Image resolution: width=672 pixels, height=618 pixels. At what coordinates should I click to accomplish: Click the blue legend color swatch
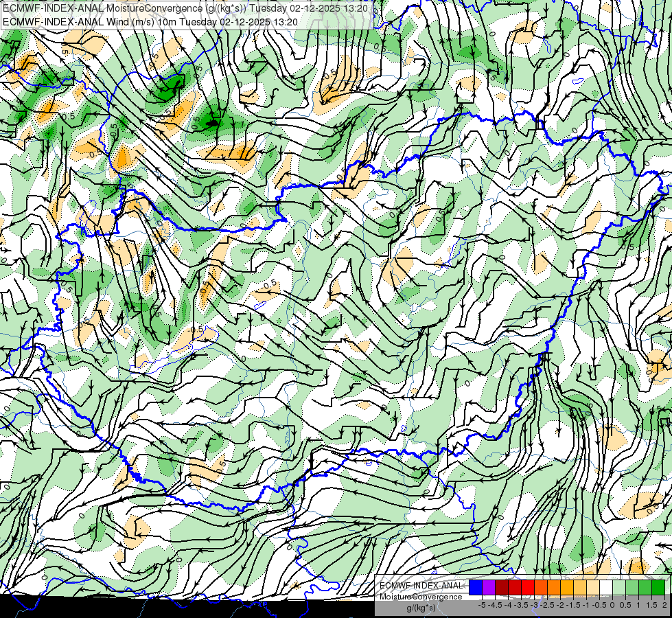pyautogui.click(x=476, y=587)
